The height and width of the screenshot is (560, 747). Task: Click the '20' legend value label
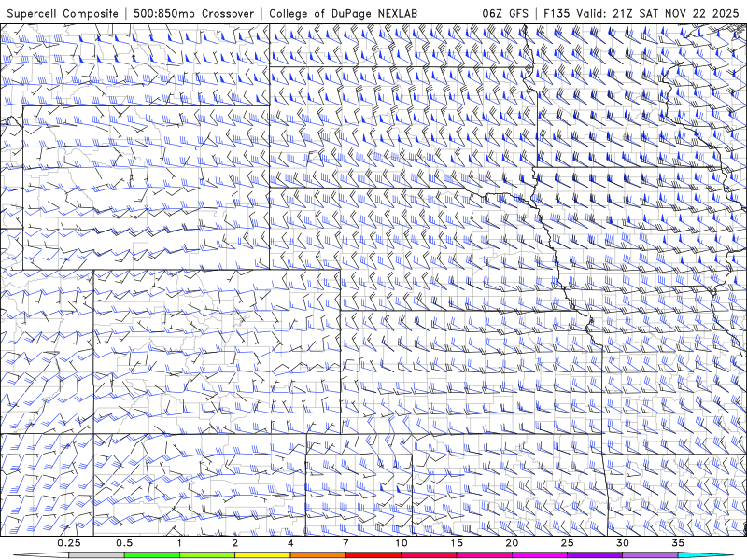pyautogui.click(x=512, y=543)
